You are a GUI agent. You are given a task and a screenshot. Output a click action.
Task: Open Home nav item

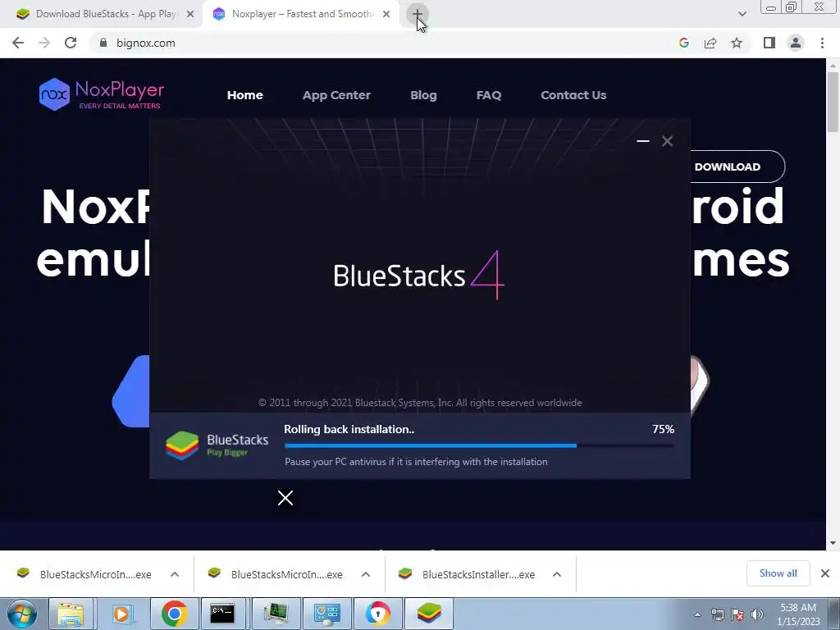coord(244,95)
